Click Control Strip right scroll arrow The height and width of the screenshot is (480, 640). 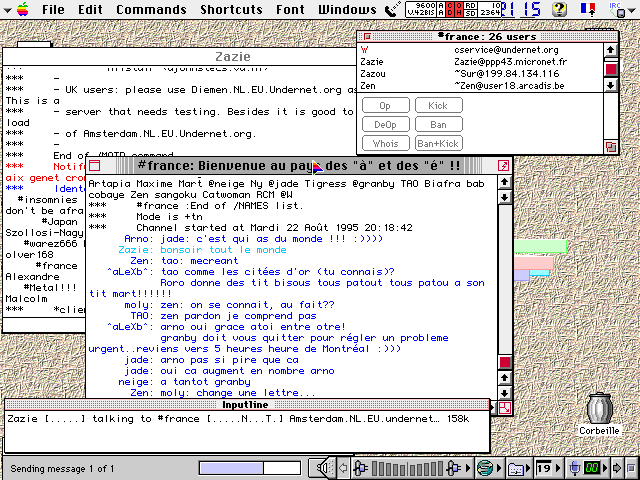pos(617,468)
